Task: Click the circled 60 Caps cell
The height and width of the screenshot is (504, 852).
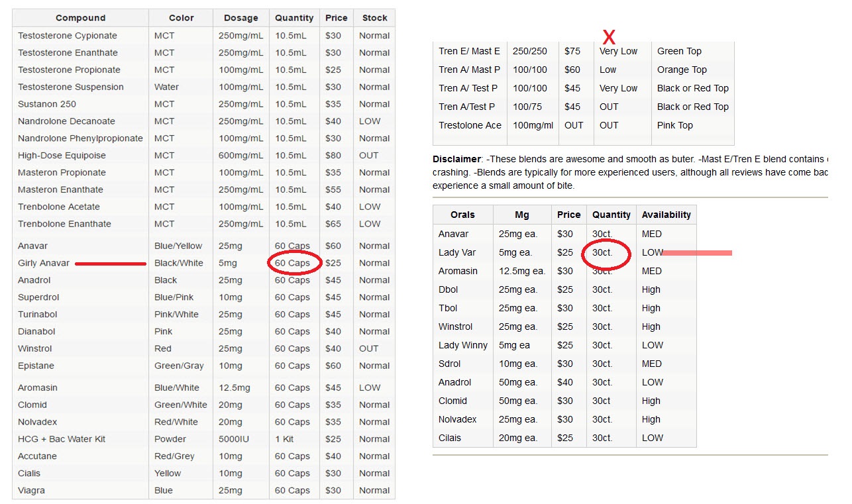Action: pos(293,263)
